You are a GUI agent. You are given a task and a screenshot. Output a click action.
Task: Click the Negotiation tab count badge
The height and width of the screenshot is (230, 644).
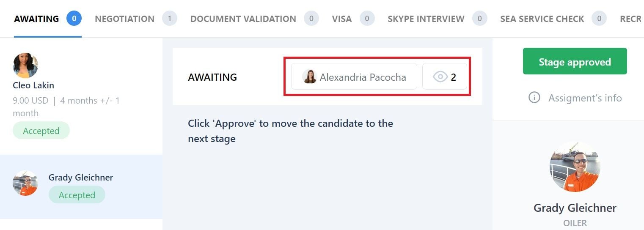tap(170, 19)
